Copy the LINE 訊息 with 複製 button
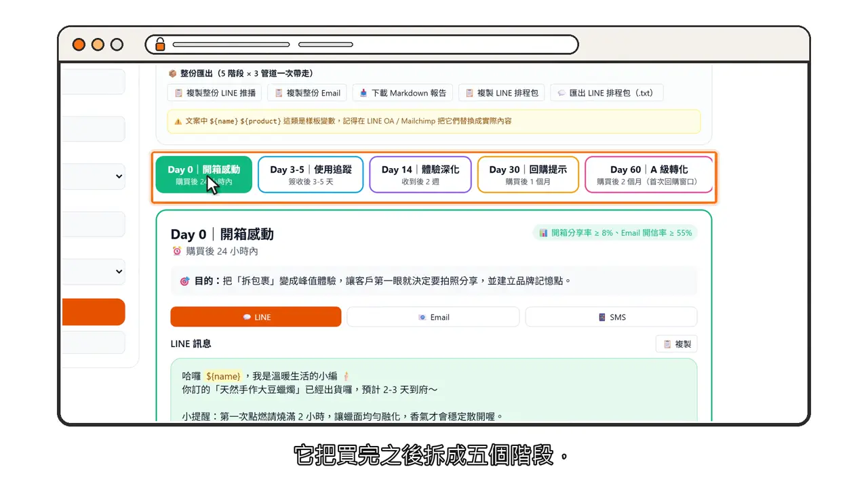This screenshot has width=868, height=488. 676,344
